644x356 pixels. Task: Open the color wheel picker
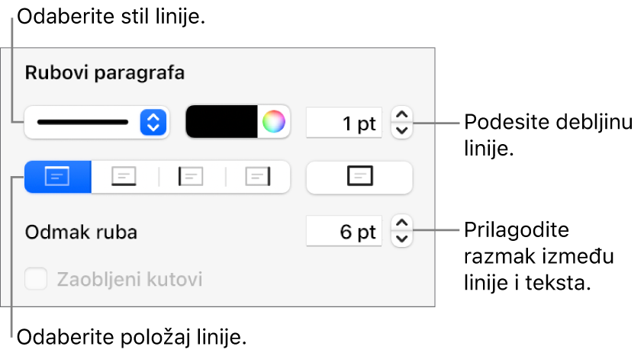(x=274, y=121)
